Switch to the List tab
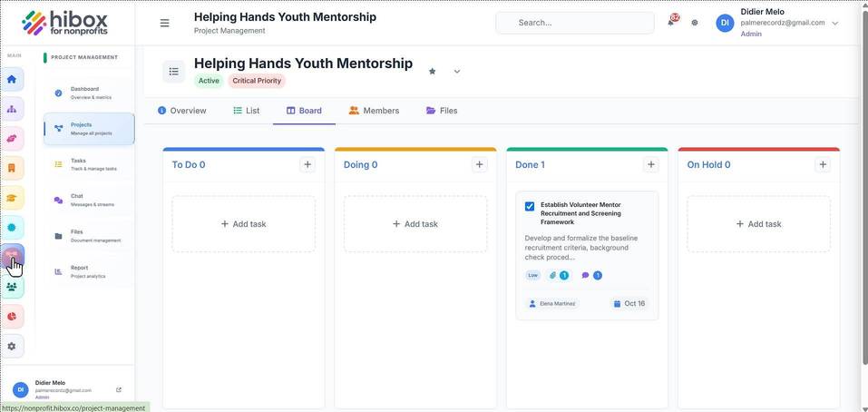Image resolution: width=868 pixels, height=412 pixels. [247, 111]
